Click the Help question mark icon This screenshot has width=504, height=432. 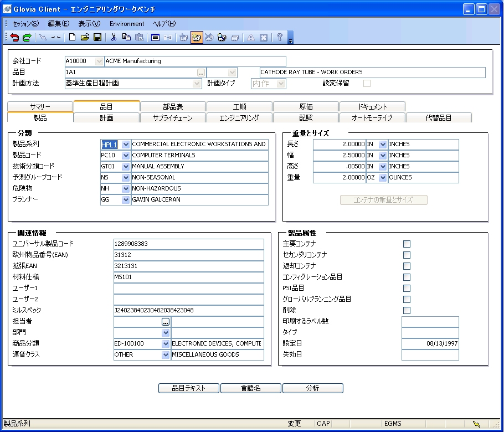[x=280, y=38]
